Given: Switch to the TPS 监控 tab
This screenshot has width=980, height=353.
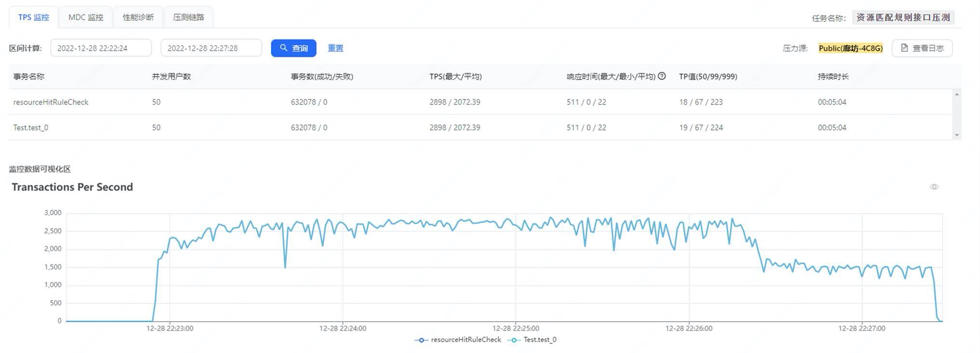Looking at the screenshot, I should tap(34, 17).
